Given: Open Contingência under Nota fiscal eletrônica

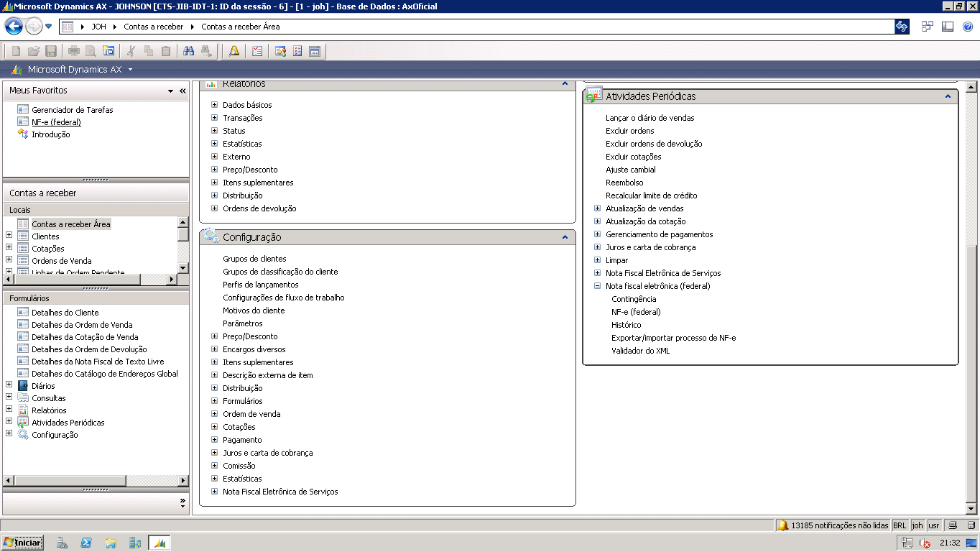Looking at the screenshot, I should tap(634, 299).
